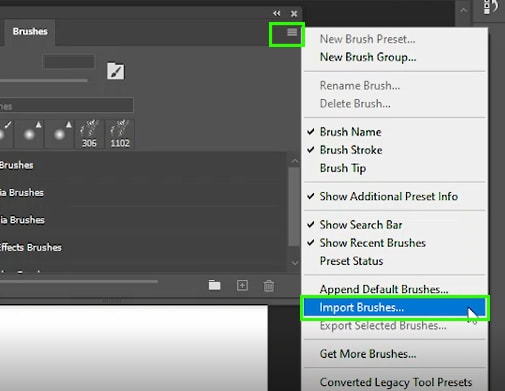Select recent brush thumbnail labeled 1102
Image resolution: width=505 pixels, height=391 pixels.
[120, 134]
